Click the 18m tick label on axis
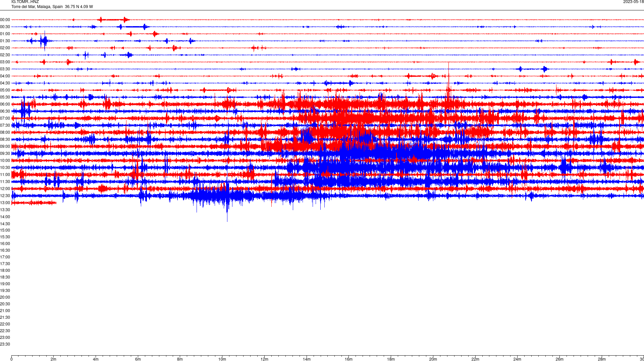Screen dimensions: 644x362 tap(391, 359)
